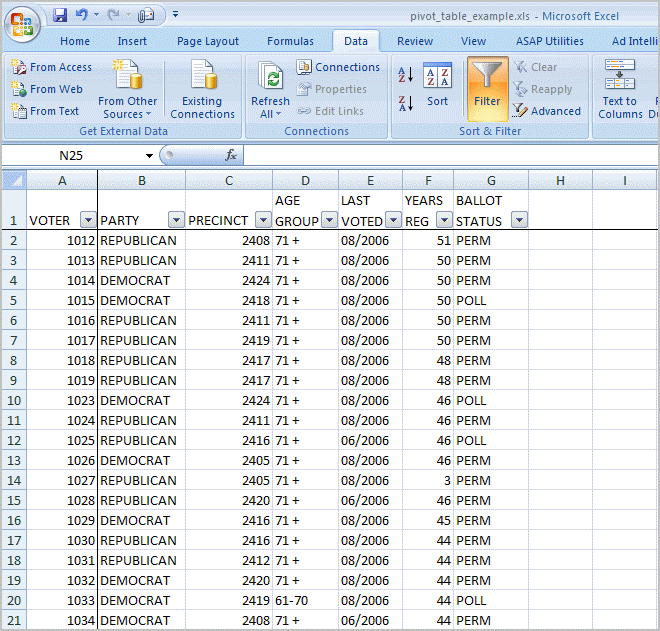Viewport: 660px width, 631px height.
Task: Select the column D header
Action: (x=305, y=180)
